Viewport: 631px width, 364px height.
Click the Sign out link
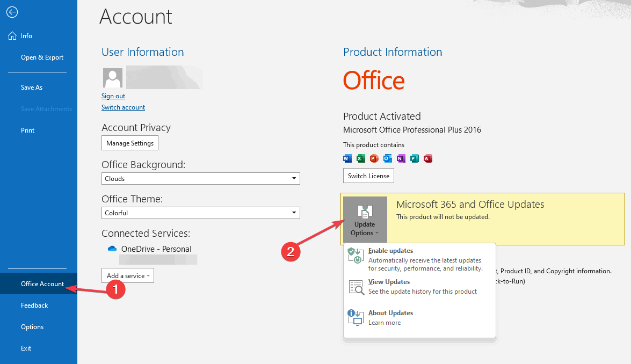(113, 96)
